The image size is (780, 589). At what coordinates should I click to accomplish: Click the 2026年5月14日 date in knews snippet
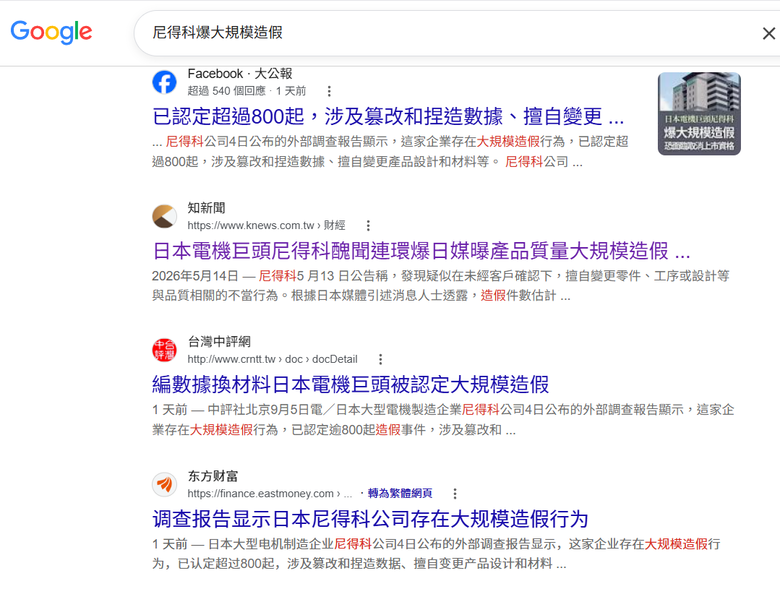coord(195,276)
